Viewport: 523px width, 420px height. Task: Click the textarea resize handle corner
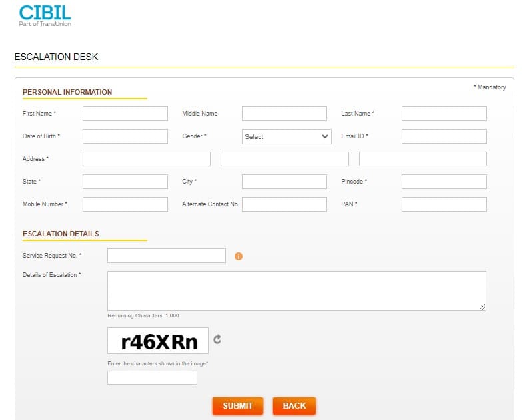[x=482, y=307]
